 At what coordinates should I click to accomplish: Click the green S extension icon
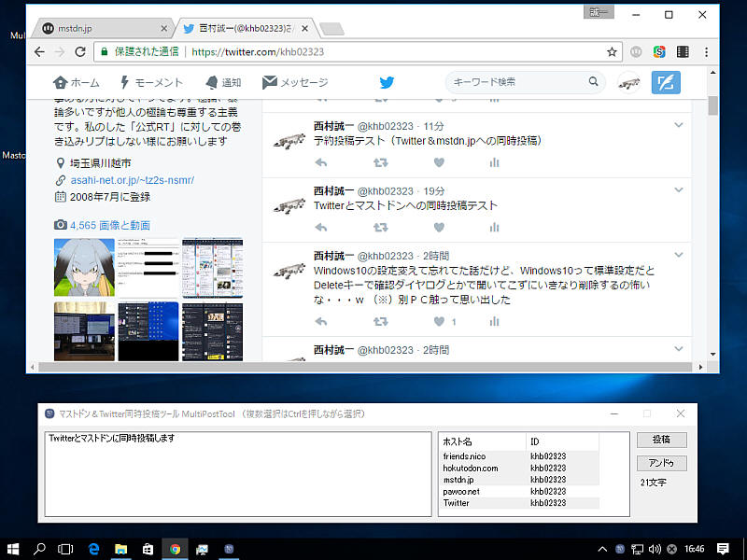659,51
